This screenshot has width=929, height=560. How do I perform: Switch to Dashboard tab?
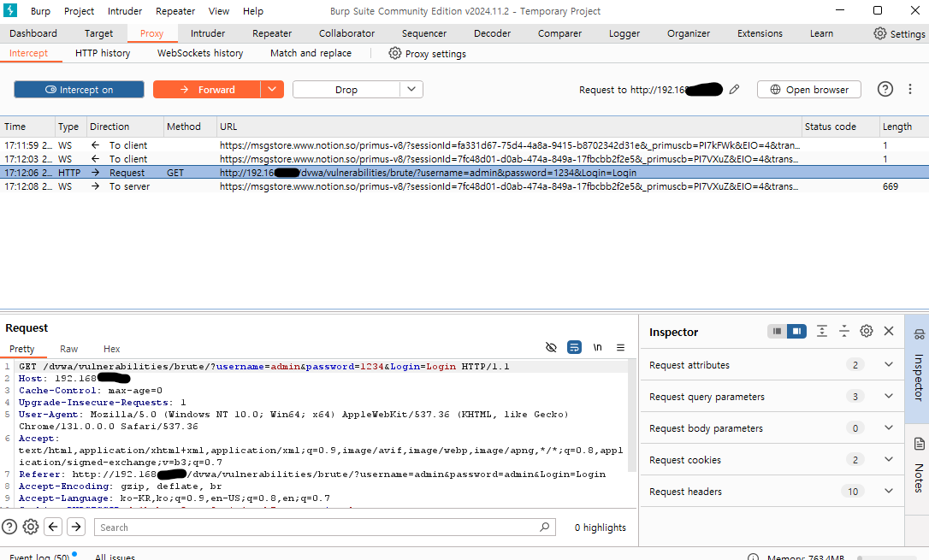pos(33,33)
